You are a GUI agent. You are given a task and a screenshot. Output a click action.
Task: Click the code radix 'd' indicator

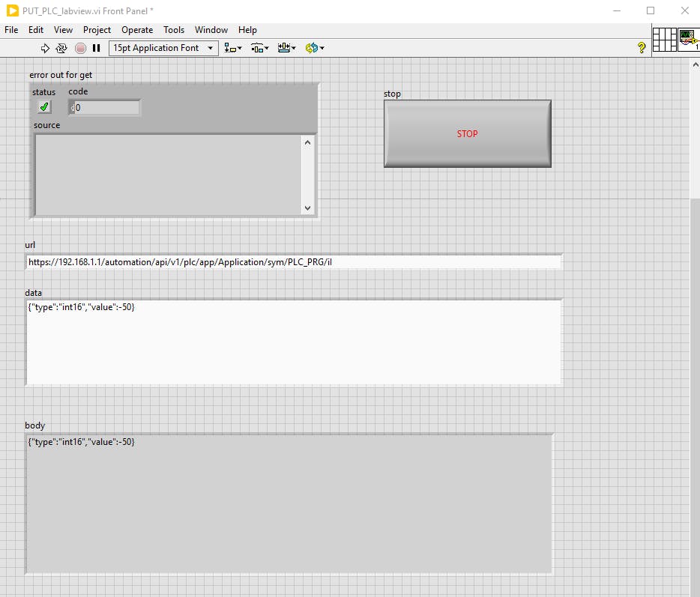72,108
